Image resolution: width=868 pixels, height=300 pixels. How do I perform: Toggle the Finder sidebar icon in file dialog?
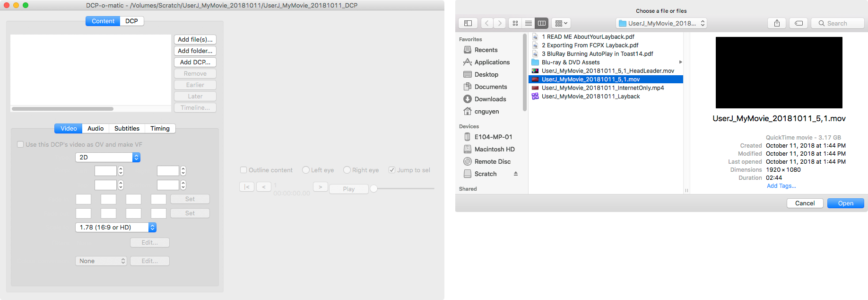(468, 23)
